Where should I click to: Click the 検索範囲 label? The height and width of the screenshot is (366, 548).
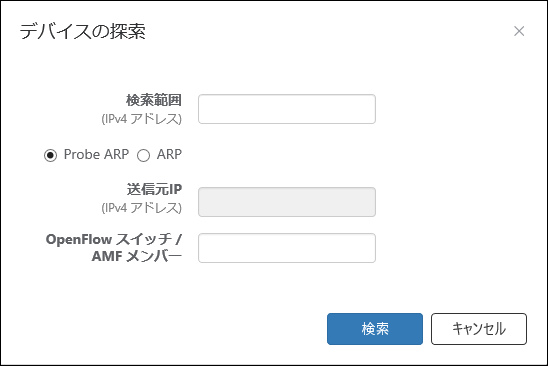click(x=154, y=100)
